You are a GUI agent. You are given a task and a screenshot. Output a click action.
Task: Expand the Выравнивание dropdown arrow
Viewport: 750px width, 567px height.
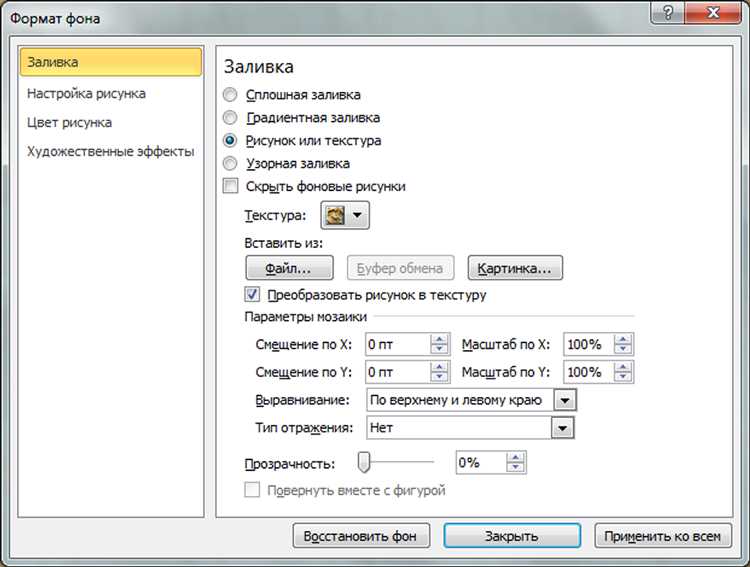pyautogui.click(x=565, y=400)
